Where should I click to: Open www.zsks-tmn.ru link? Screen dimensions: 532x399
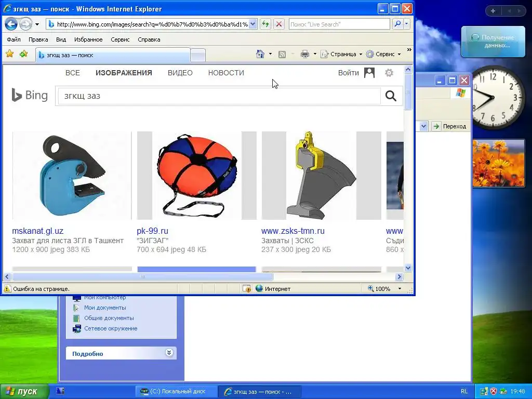coord(293,231)
